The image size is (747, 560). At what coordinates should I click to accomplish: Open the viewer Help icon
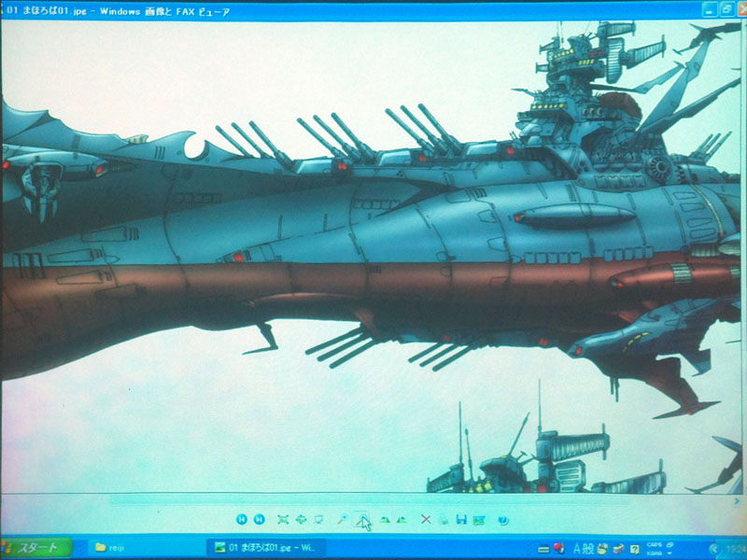503,519
